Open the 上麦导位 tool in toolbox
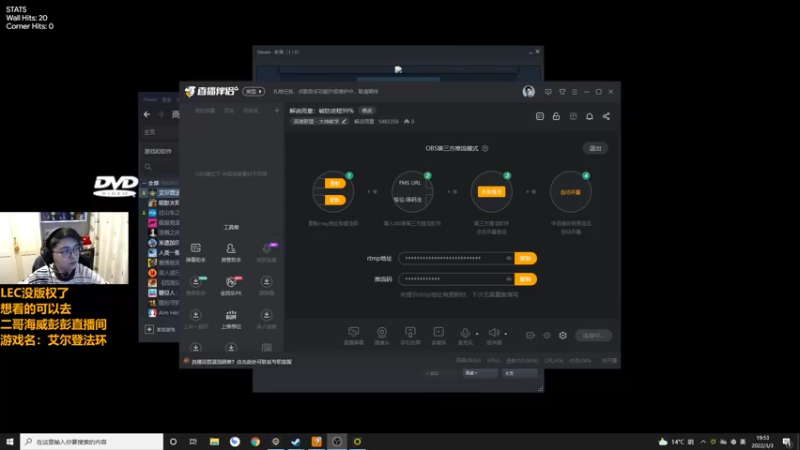800x450 pixels. [x=231, y=319]
